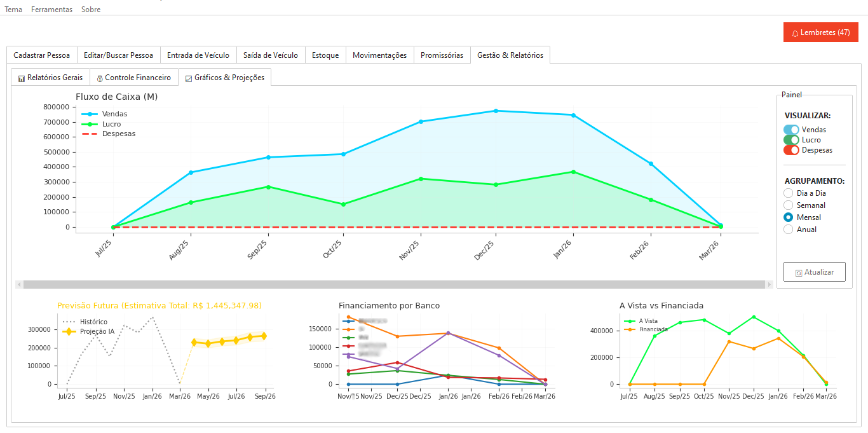The height and width of the screenshot is (433, 868).
Task: Open the Ferramentas menu
Action: pos(51,10)
